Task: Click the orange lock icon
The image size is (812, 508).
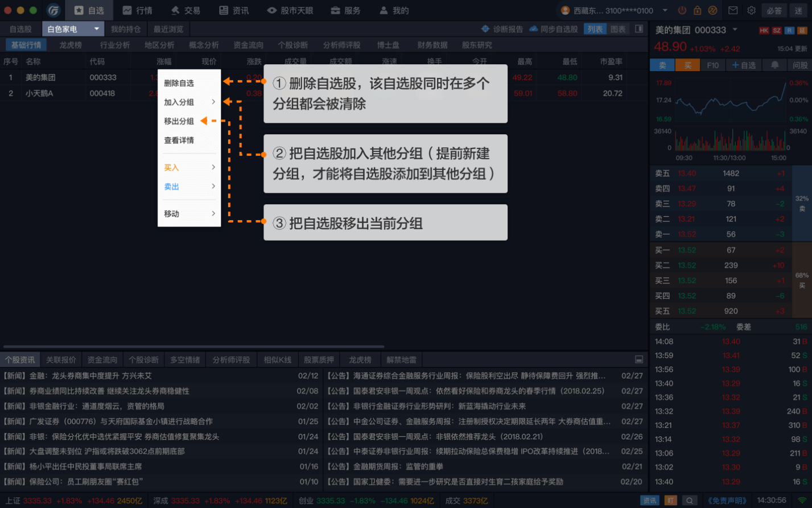Action: pos(697,10)
